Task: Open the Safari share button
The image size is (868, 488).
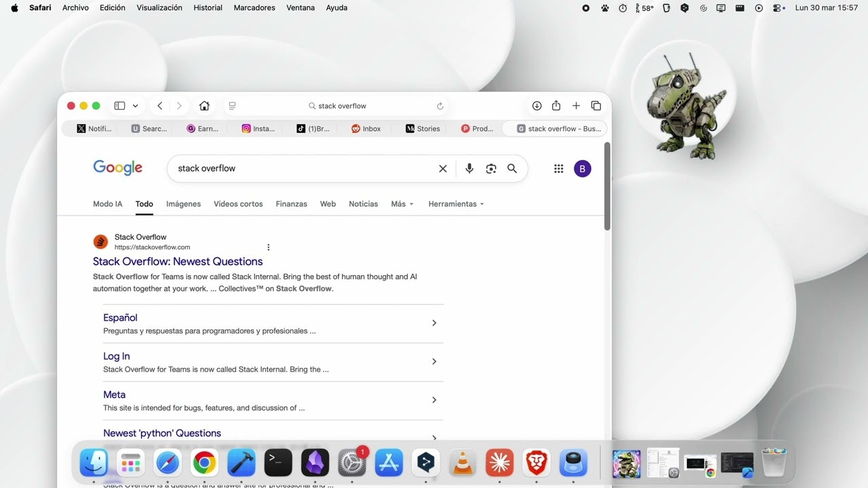Action: coord(556,106)
